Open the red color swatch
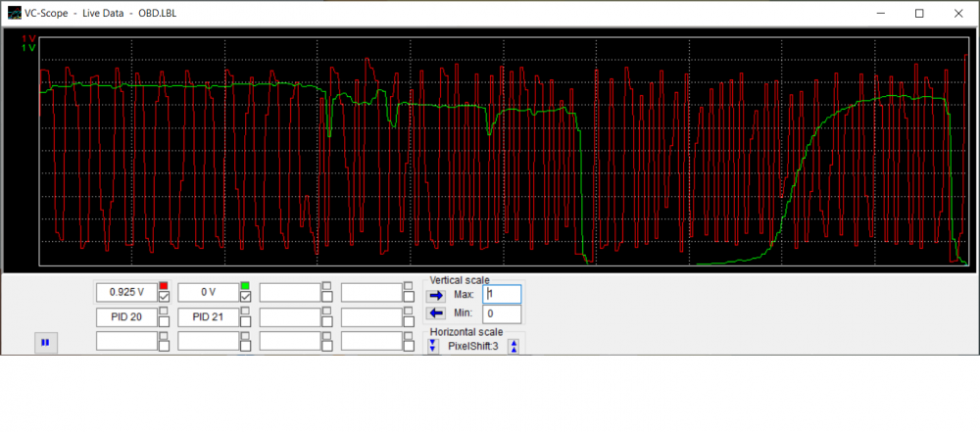The image size is (980, 432). (x=164, y=286)
